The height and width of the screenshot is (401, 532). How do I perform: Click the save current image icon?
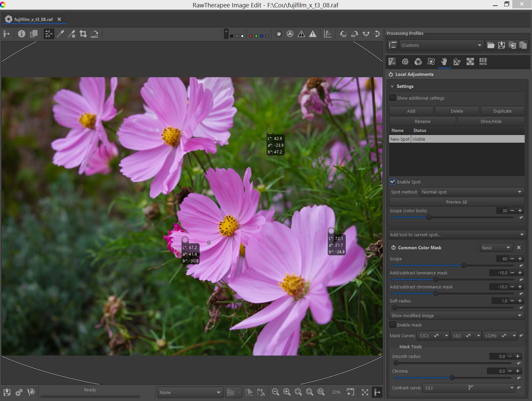click(x=7, y=392)
